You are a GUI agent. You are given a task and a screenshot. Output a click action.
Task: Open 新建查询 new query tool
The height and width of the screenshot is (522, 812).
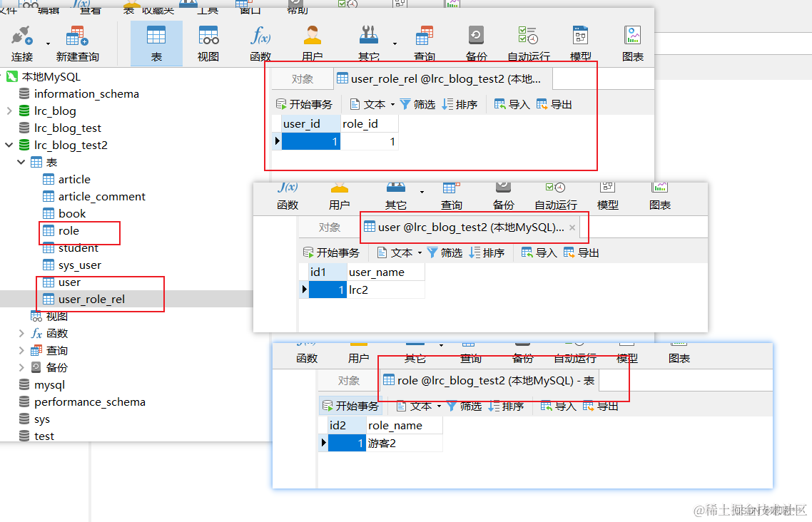tap(78, 43)
